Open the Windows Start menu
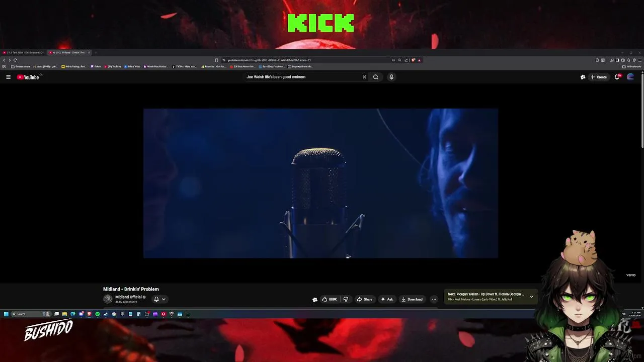This screenshot has width=644, height=362. click(6, 314)
